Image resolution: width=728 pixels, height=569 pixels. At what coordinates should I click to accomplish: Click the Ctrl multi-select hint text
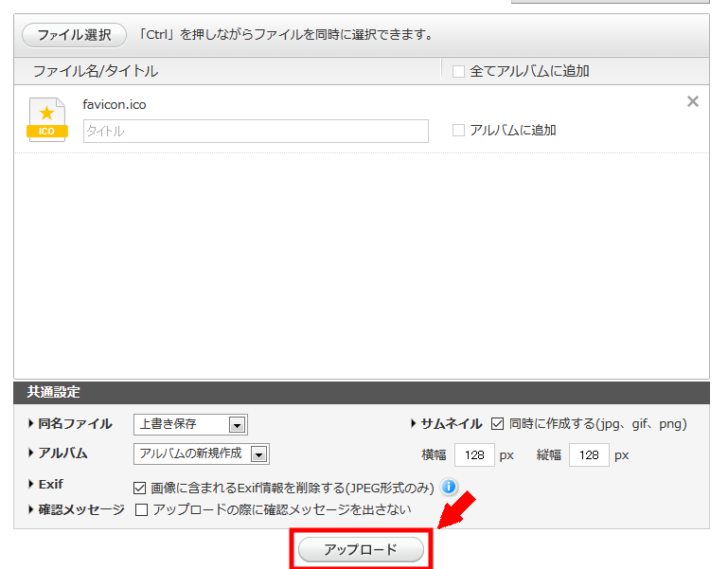pyautogui.click(x=286, y=35)
